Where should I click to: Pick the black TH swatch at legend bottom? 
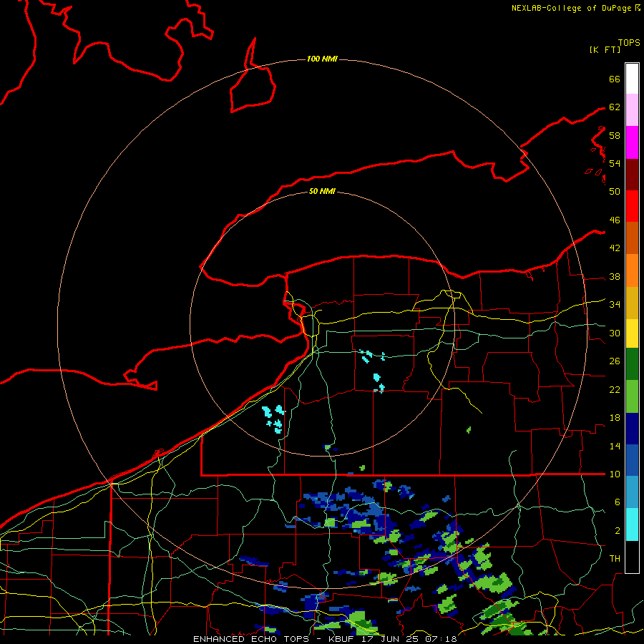click(x=632, y=557)
